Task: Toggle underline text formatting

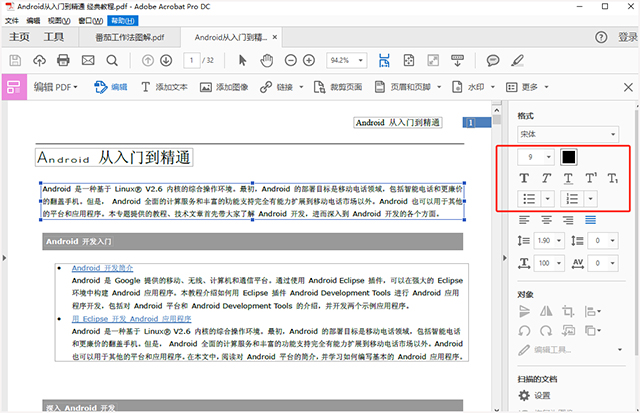Action: (x=567, y=178)
